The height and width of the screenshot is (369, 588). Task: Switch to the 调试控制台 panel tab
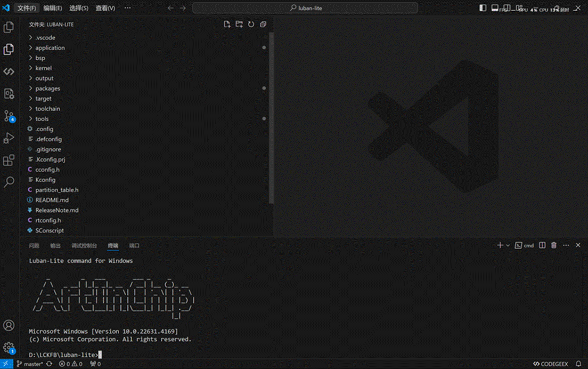pyautogui.click(x=84, y=245)
